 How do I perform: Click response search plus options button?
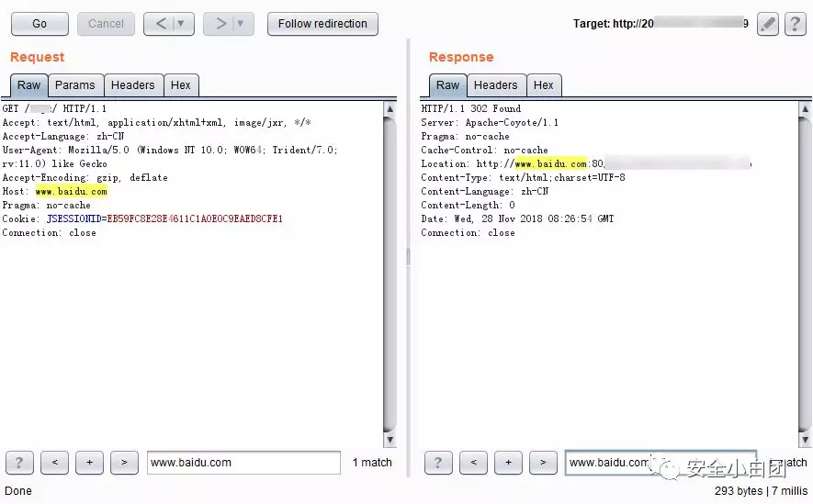[508, 463]
